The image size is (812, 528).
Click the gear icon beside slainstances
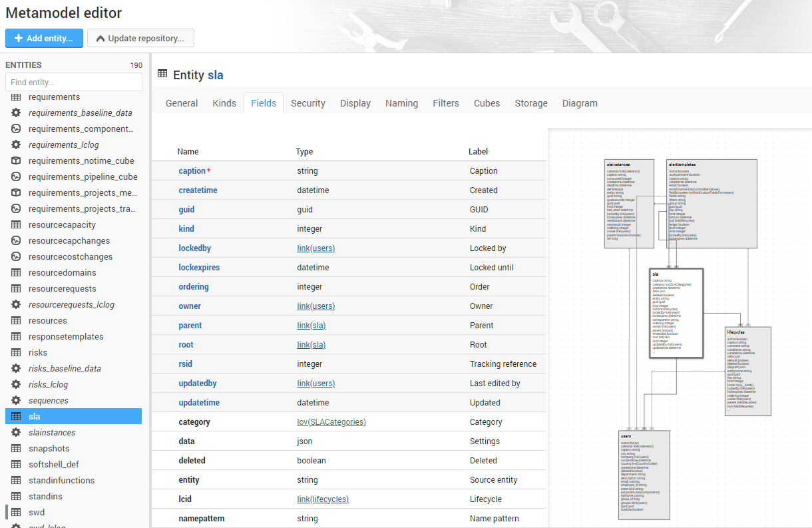(x=16, y=433)
